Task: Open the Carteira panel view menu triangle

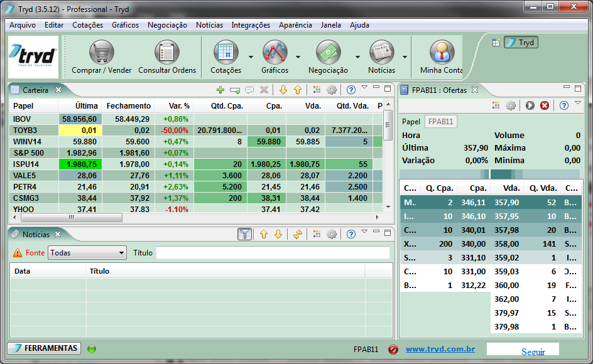Action: pos(364,87)
